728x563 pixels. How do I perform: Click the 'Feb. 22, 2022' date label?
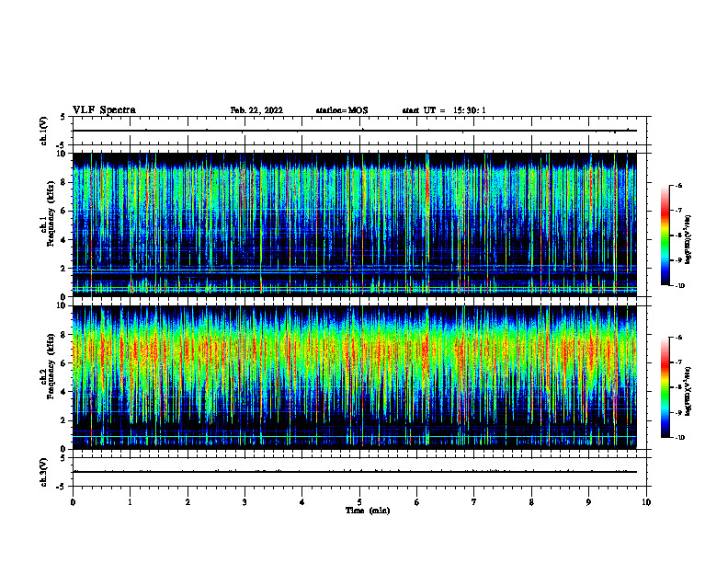point(256,110)
